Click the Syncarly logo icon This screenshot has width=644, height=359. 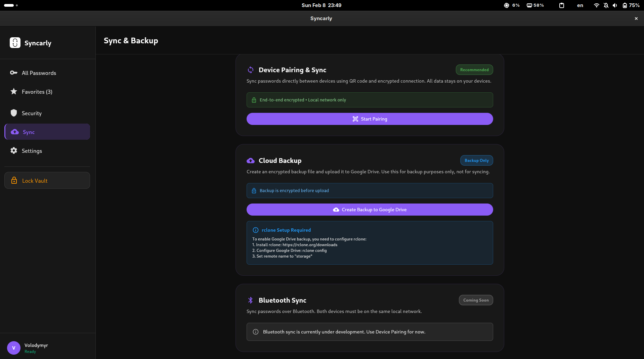pyautogui.click(x=15, y=43)
